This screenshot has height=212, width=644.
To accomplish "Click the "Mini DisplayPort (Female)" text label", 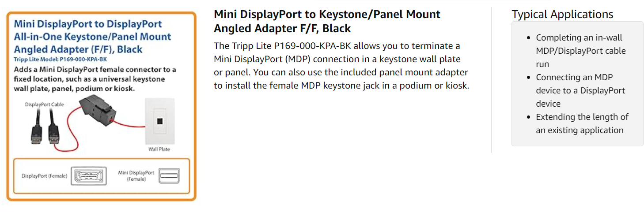I will [136, 176].
